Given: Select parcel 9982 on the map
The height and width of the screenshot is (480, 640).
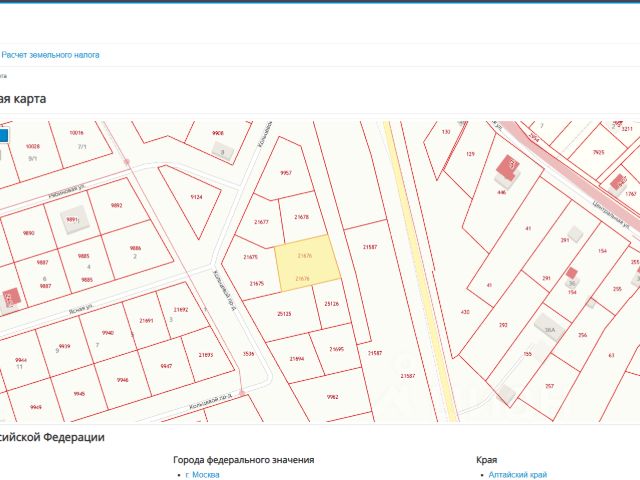Looking at the screenshot, I should click(332, 396).
